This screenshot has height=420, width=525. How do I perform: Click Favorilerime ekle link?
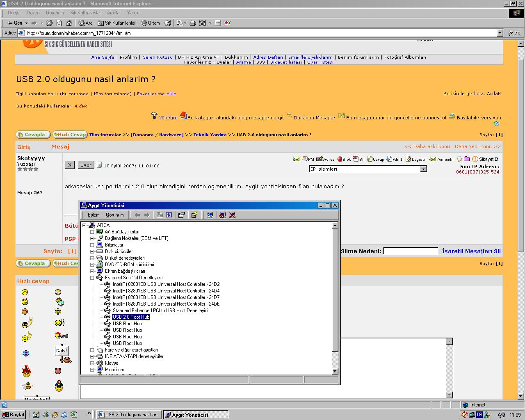tap(156, 94)
